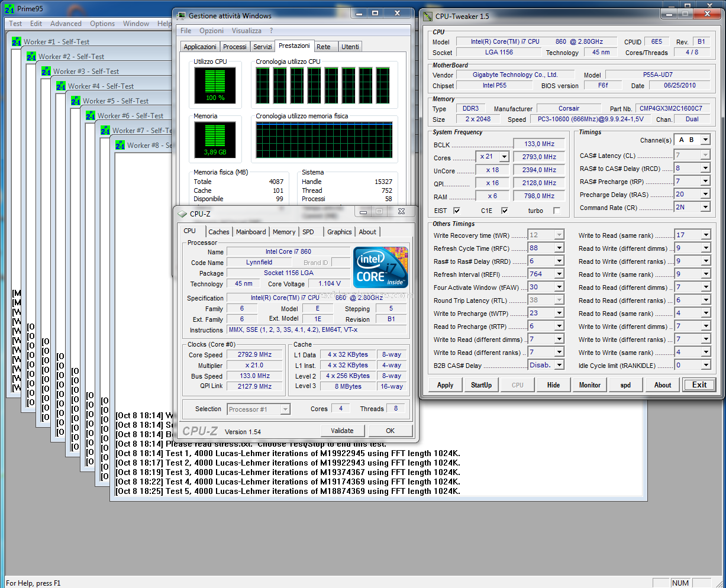Image resolution: width=726 pixels, height=588 pixels.
Task: Click the Prime95 title bar icon
Action: (9, 9)
